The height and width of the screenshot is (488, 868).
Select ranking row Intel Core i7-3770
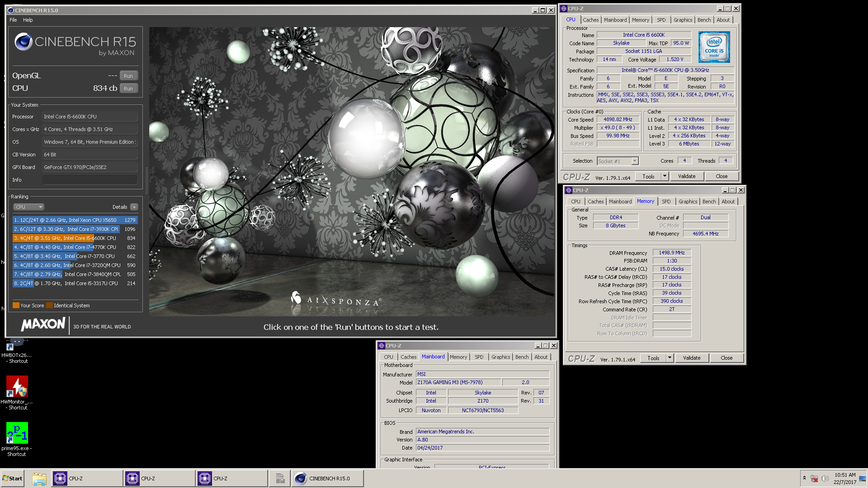coord(75,256)
